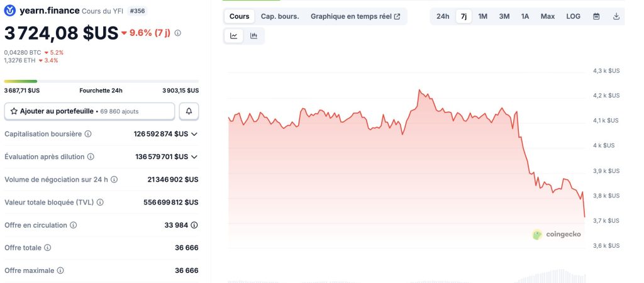Click info icon beside Capitalisation boursière
The width and height of the screenshot is (644, 283).
[x=88, y=134]
